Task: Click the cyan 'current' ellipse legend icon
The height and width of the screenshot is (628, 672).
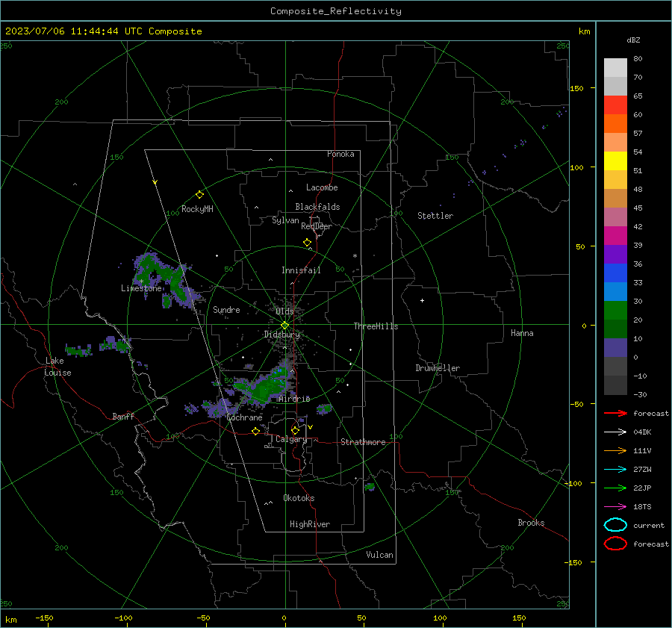Action: click(x=615, y=525)
